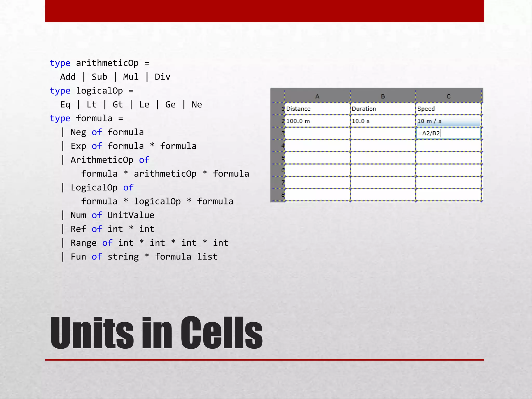This screenshot has height=399, width=532.
Task: Click the 'type arithmeticOp =' code line
Action: 99,63
